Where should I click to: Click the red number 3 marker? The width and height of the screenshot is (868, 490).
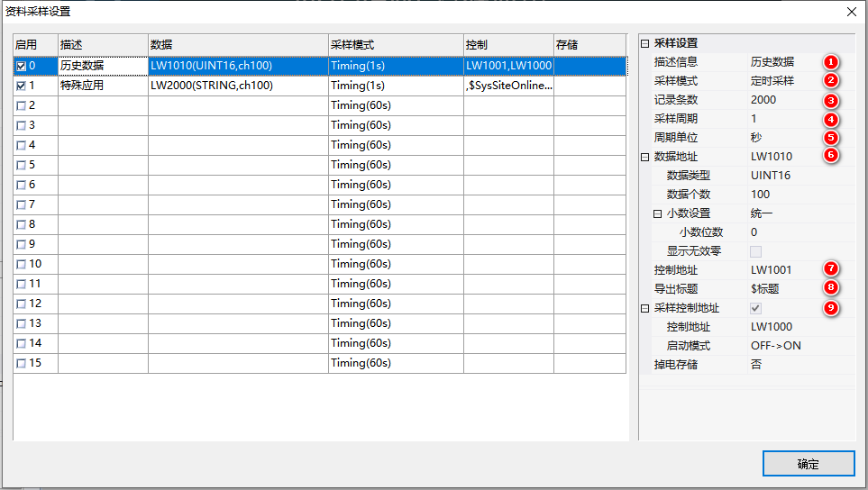point(830,100)
